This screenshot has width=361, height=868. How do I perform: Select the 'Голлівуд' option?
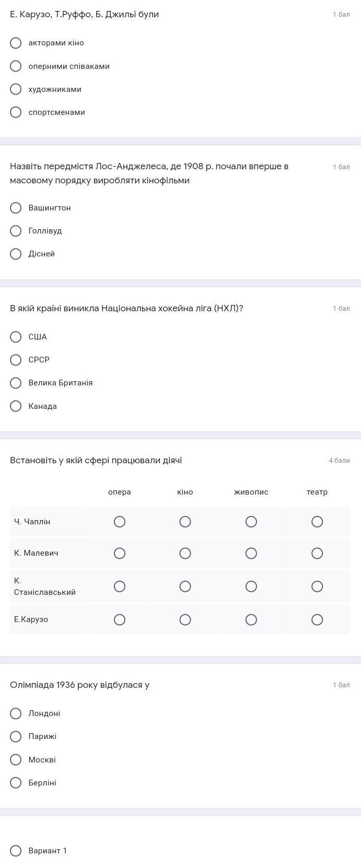[16, 231]
